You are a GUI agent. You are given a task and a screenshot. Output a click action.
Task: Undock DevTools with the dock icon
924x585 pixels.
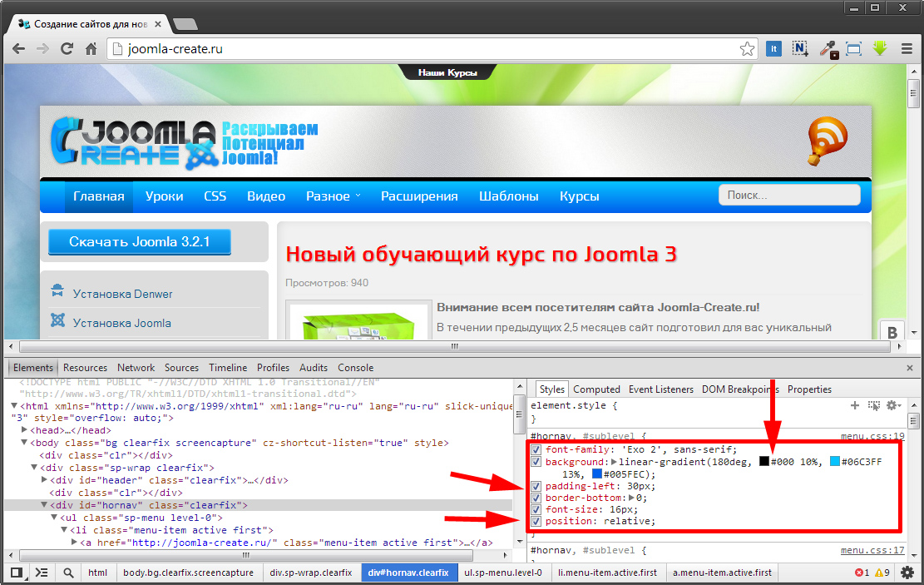pyautogui.click(x=15, y=573)
